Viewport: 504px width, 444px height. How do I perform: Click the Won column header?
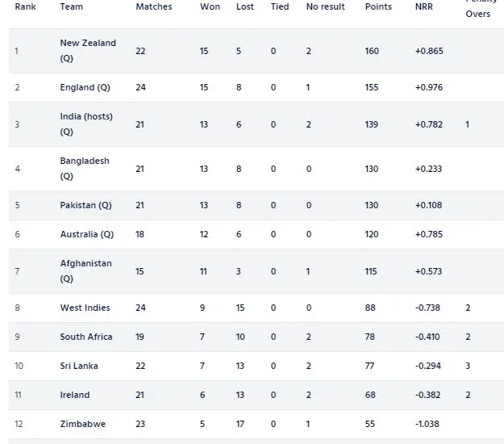click(210, 6)
